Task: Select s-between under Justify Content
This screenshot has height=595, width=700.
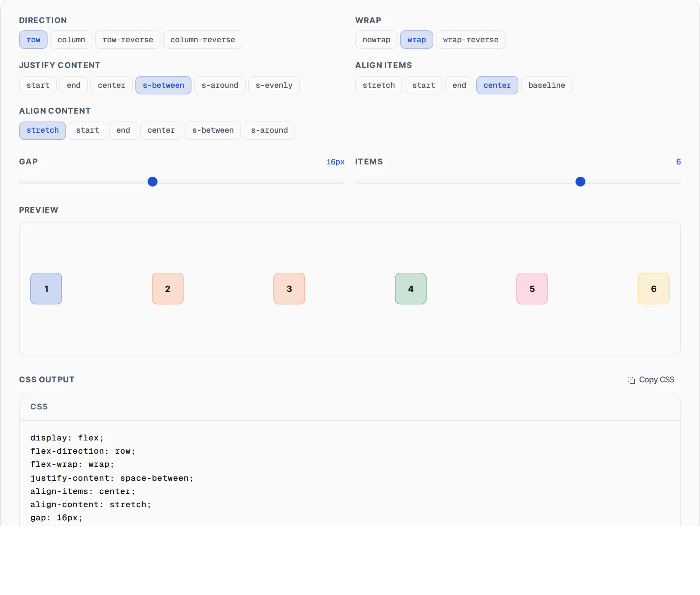Action: tap(163, 85)
